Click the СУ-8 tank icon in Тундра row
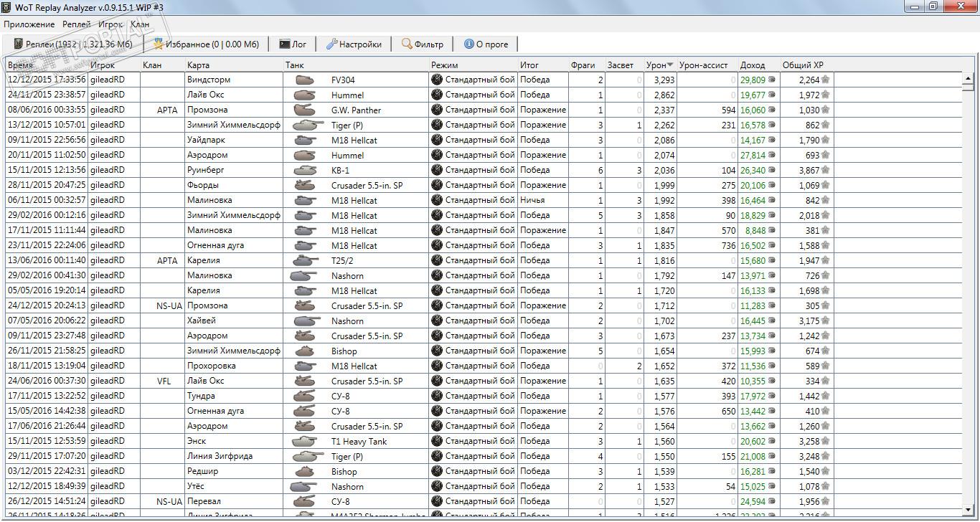The image size is (980, 522). point(305,397)
